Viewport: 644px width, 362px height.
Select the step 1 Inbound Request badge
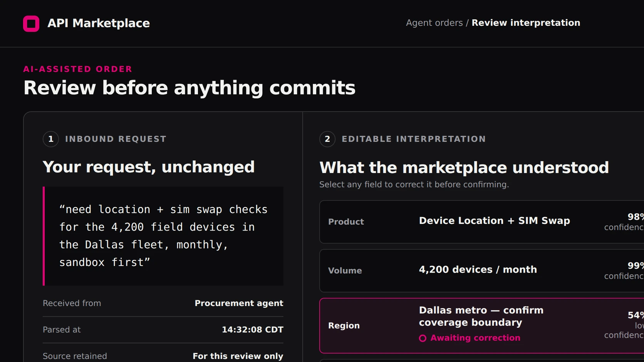tap(51, 139)
